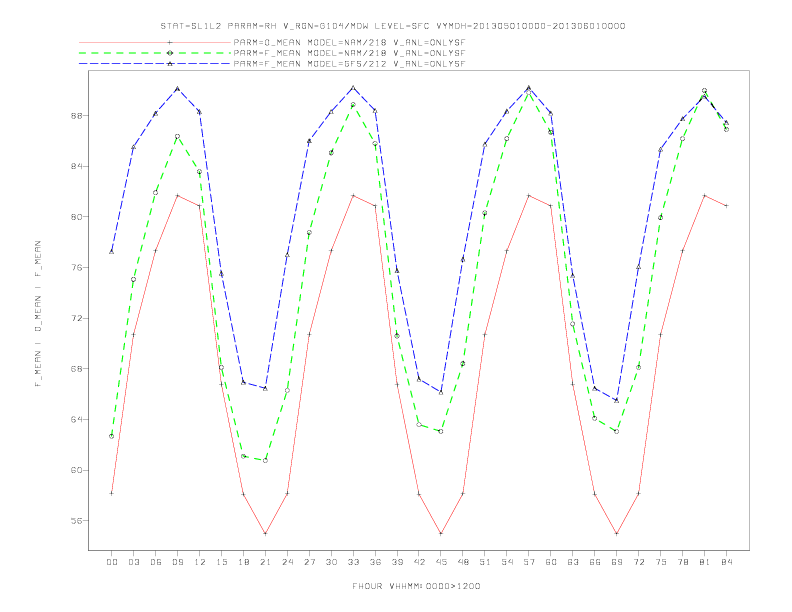Image resolution: width=792 pixels, height=612 pixels.
Task: Click x-axis tick label 33
Action: (353, 562)
